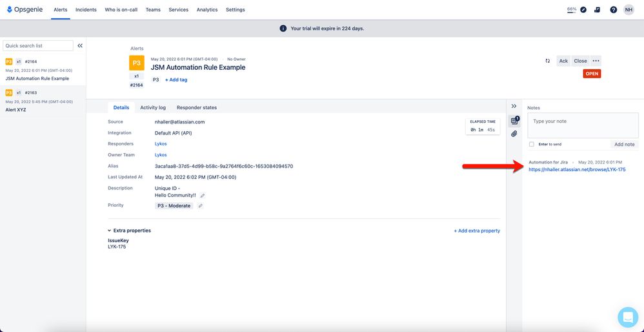Click the Hello Community!! description text
This screenshot has width=644, height=332.
tap(176, 195)
